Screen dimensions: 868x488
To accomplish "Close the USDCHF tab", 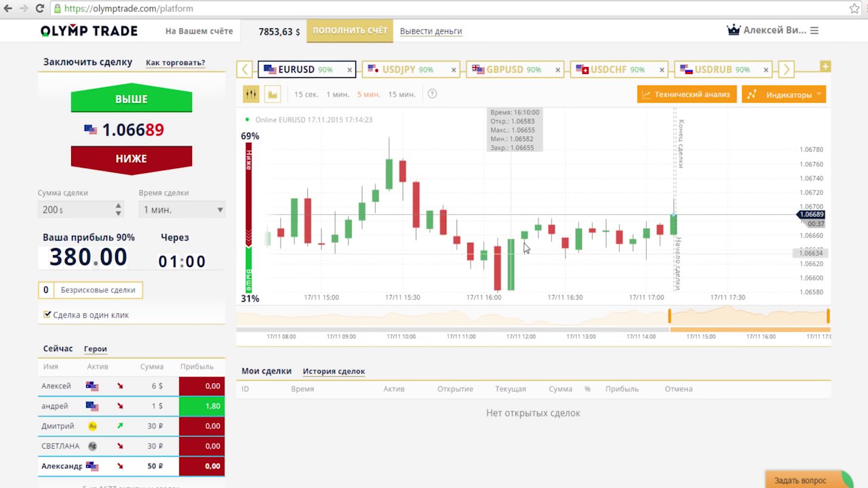I will pos(662,70).
